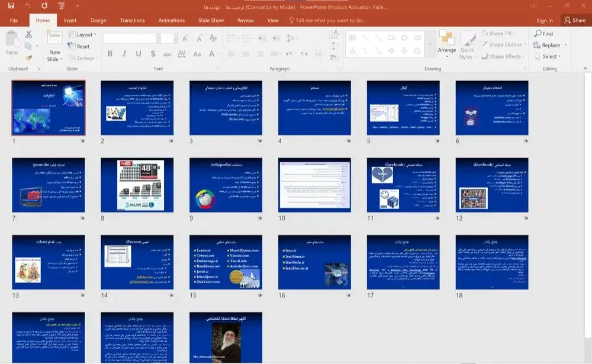Click the Sign in link
Screen dimensions: 592x364
(x=544, y=20)
